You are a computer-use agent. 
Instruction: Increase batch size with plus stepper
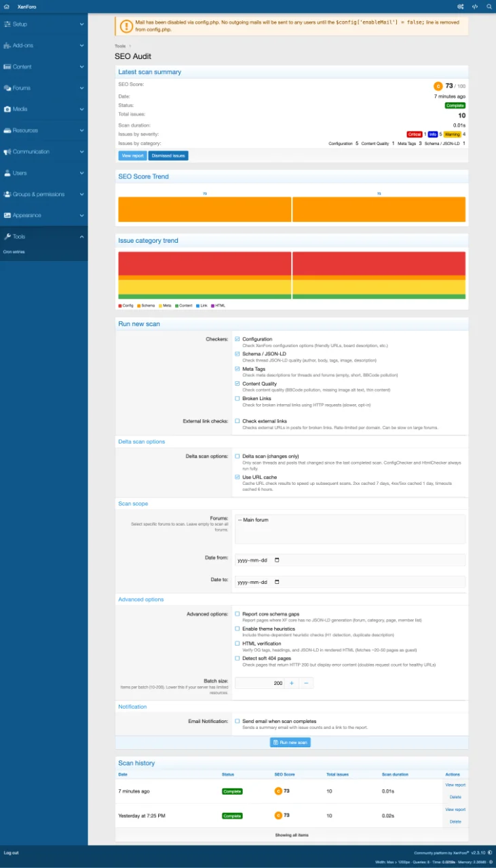(x=292, y=683)
